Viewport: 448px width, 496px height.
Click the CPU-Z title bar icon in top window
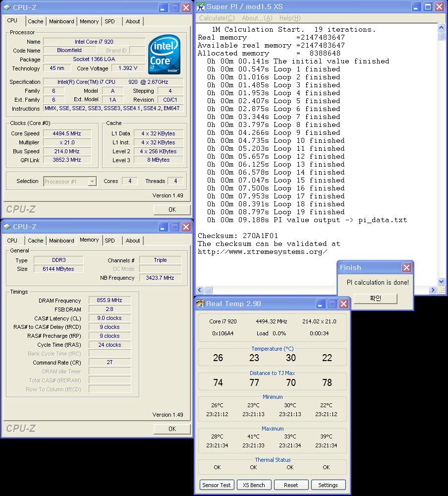coord(7,7)
